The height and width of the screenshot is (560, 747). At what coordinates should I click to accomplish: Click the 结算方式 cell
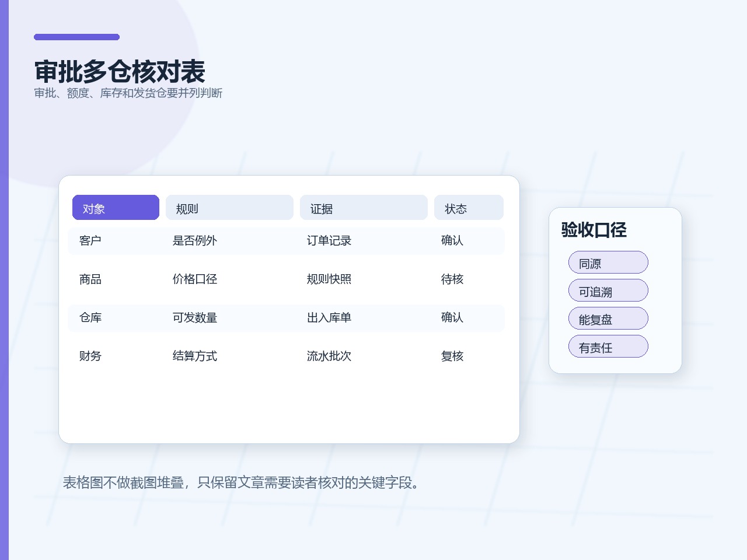pos(195,356)
